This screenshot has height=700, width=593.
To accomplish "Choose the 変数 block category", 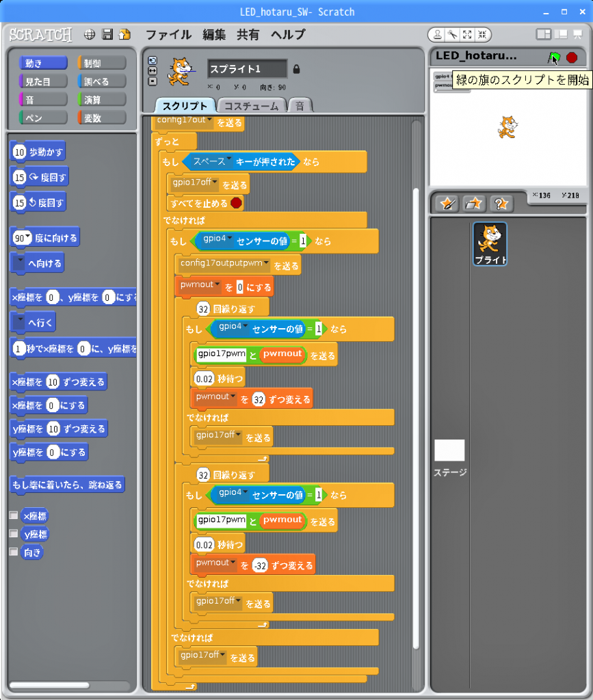I will click(x=102, y=118).
